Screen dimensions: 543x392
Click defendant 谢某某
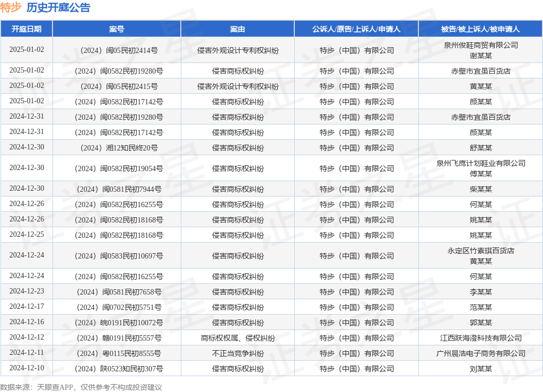480,56
